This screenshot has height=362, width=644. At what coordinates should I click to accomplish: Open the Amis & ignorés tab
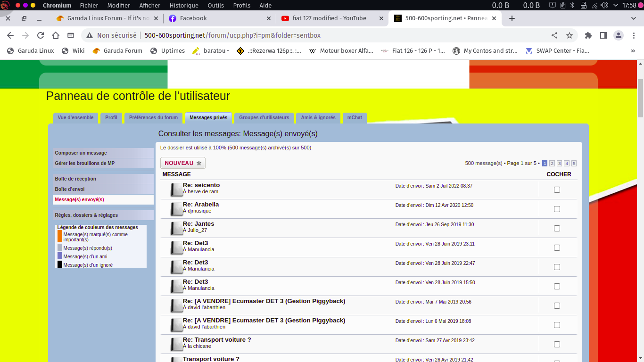(318, 118)
